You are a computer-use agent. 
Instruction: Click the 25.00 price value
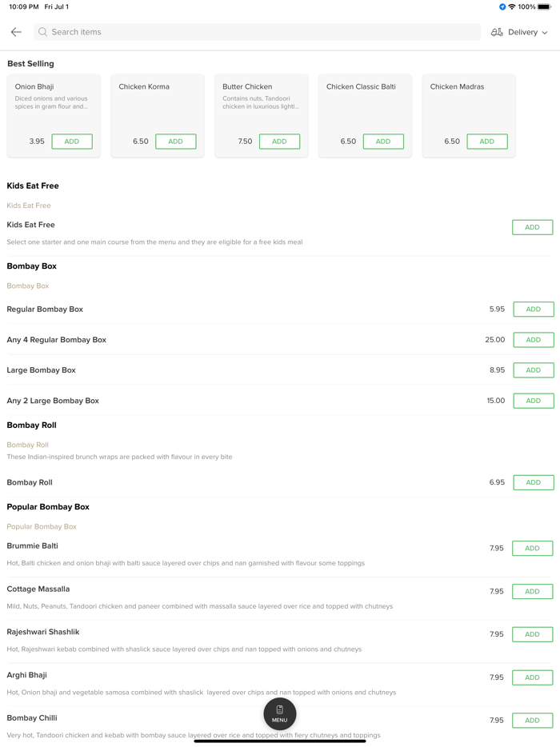[495, 340]
